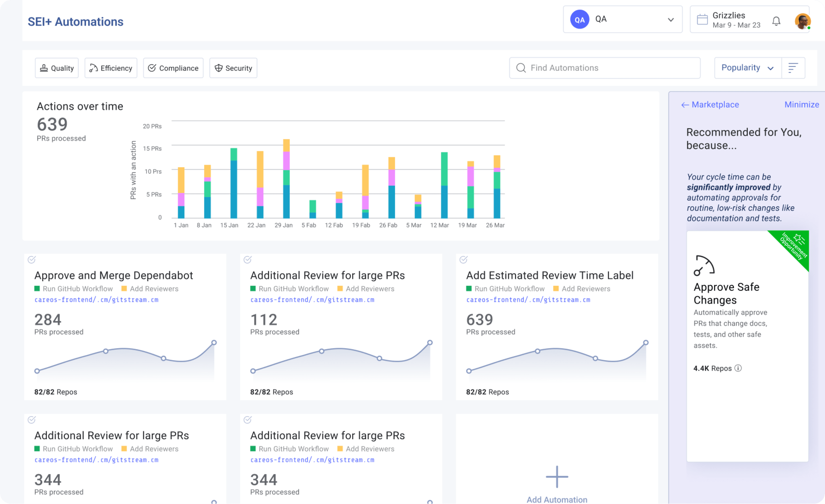Filter by Quality category
This screenshot has width=825, height=504.
pos(57,68)
